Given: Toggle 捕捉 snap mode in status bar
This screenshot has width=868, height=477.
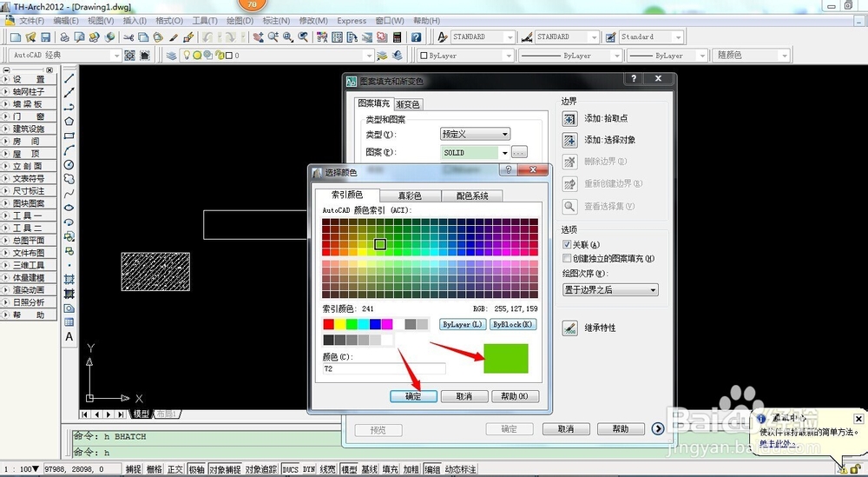Looking at the screenshot, I should click(x=134, y=469).
